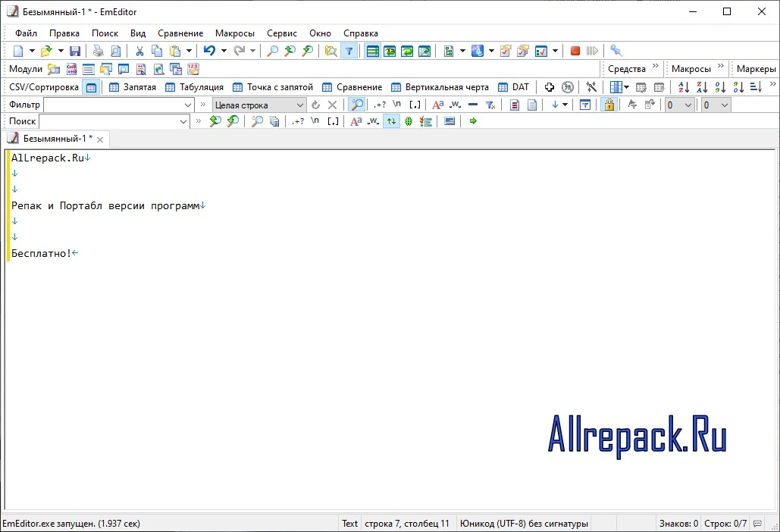
Task: Sort numbers 9 to 0 descending
Action: [x=738, y=87]
